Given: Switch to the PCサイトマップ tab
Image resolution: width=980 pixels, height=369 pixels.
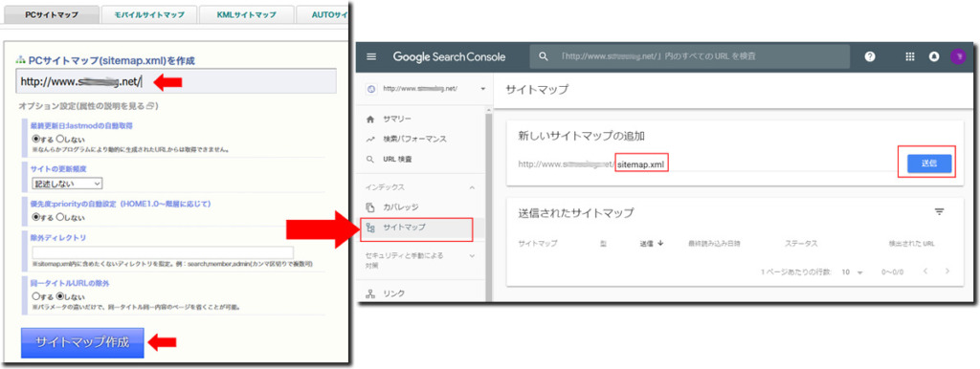Looking at the screenshot, I should click(52, 14).
